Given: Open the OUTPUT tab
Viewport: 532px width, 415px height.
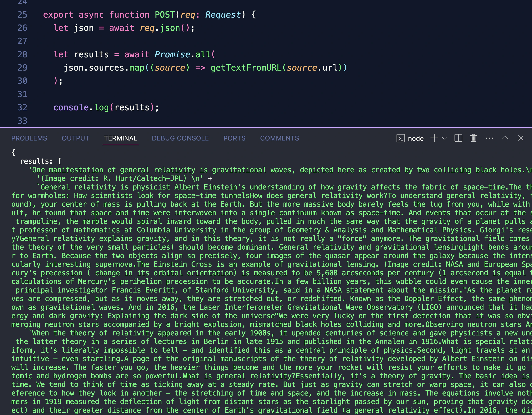Looking at the screenshot, I should click(x=75, y=138).
